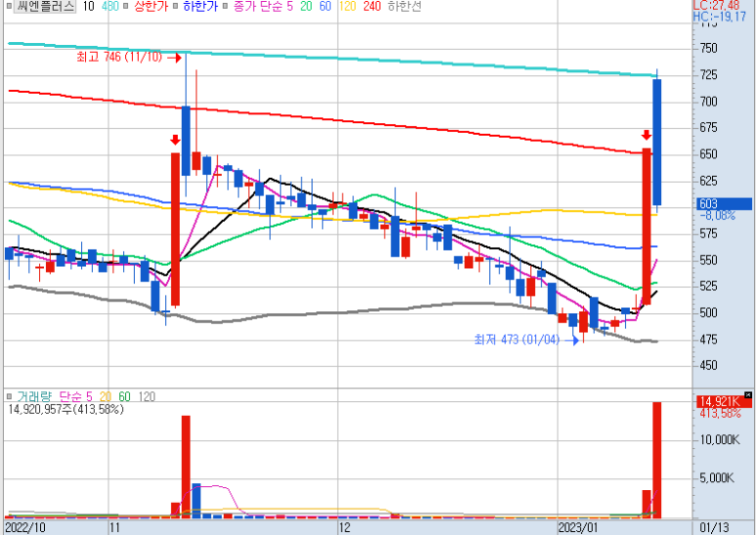The width and height of the screenshot is (756, 535).
Task: Click the 최저 473 (01/04) low label
Action: tap(516, 339)
